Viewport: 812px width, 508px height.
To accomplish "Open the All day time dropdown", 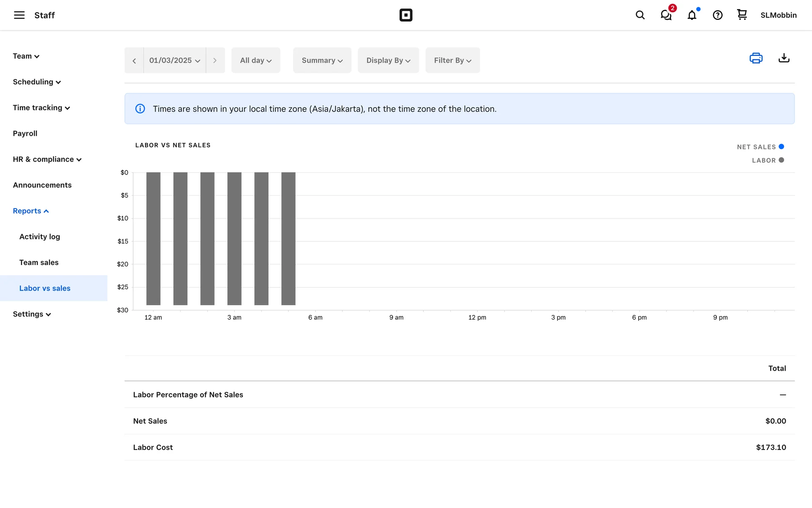I will (255, 61).
